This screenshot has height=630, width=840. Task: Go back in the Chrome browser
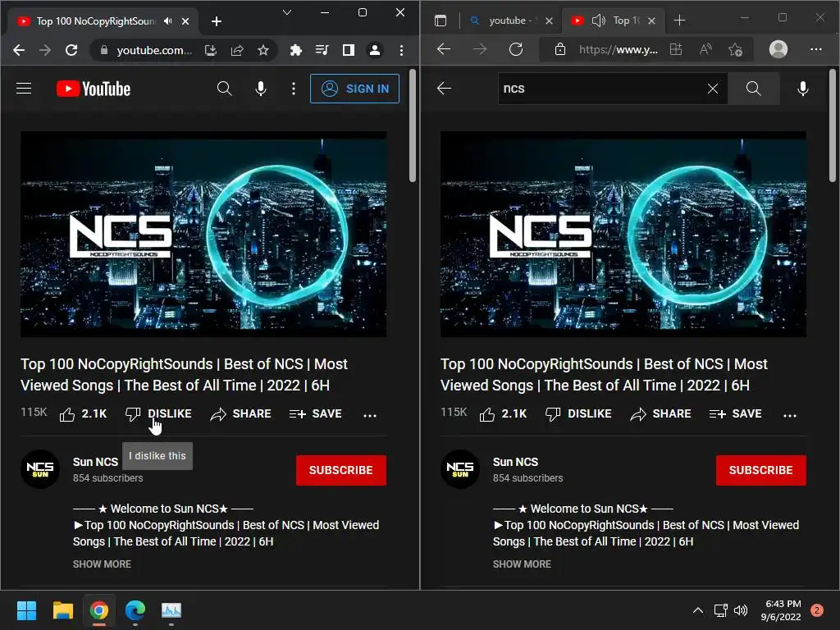point(19,50)
